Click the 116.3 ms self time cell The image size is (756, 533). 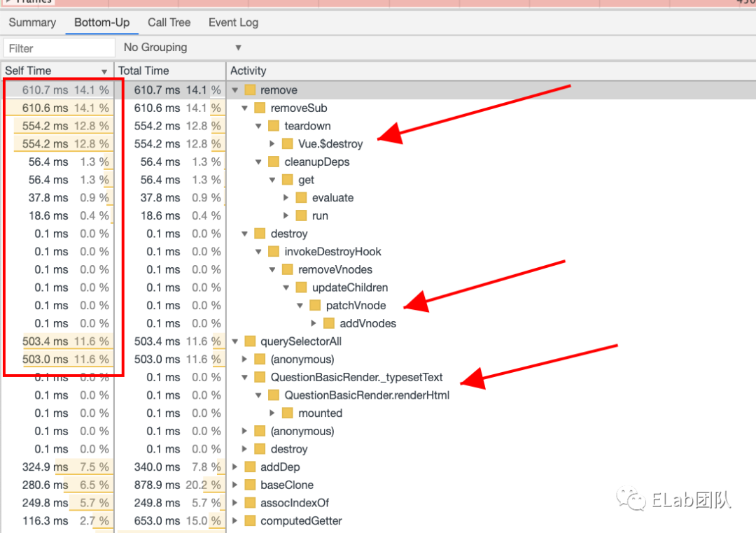58,521
